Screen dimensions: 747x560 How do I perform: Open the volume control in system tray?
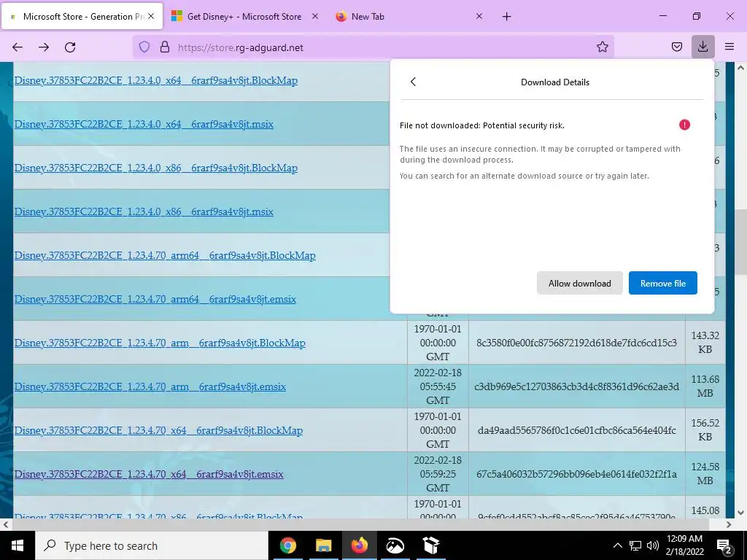[x=653, y=545]
